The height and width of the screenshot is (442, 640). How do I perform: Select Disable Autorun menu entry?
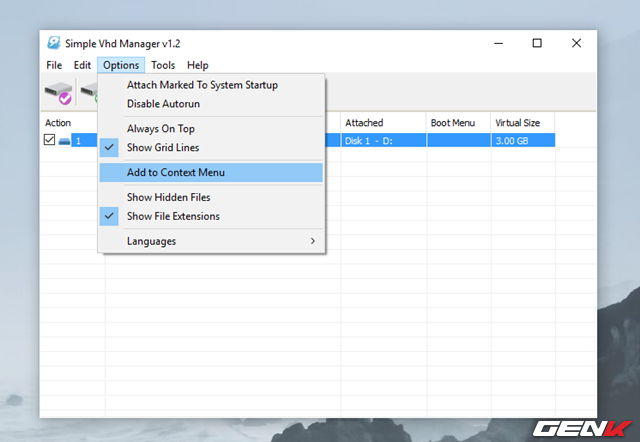point(211,104)
